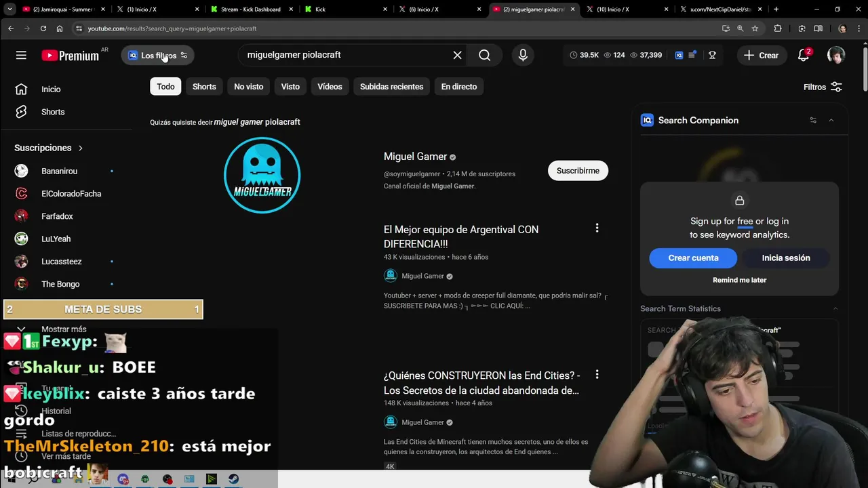Select the Vídeos filter chip
This screenshot has width=868, height=488.
tap(330, 87)
